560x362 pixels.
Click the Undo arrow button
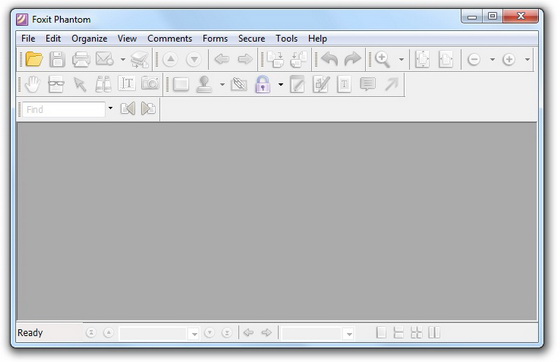point(330,59)
